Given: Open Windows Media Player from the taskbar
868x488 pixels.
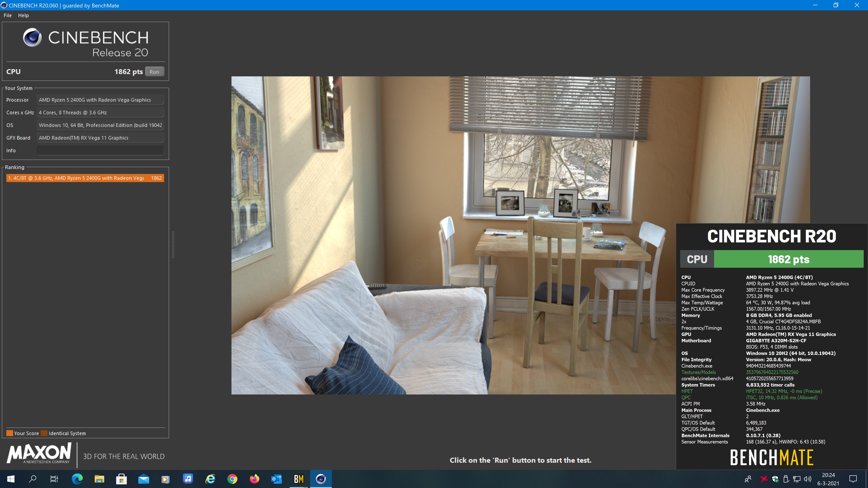Looking at the screenshot, I should 165,479.
